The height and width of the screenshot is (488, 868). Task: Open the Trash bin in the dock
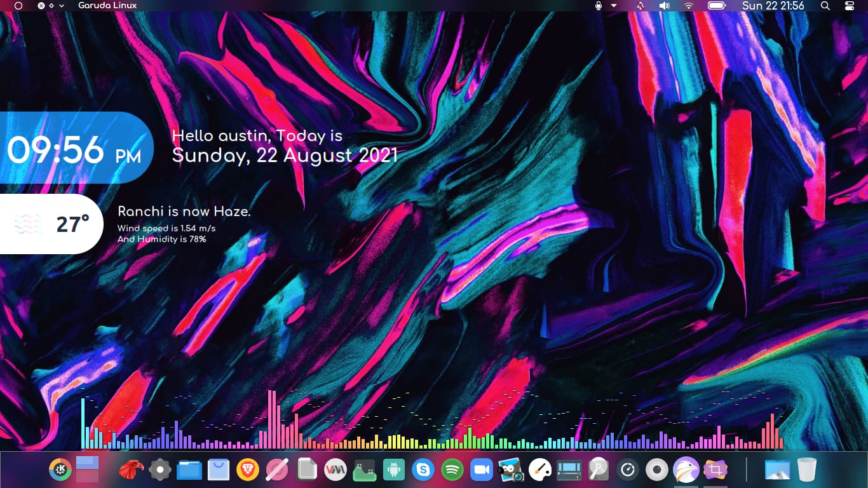coord(807,470)
